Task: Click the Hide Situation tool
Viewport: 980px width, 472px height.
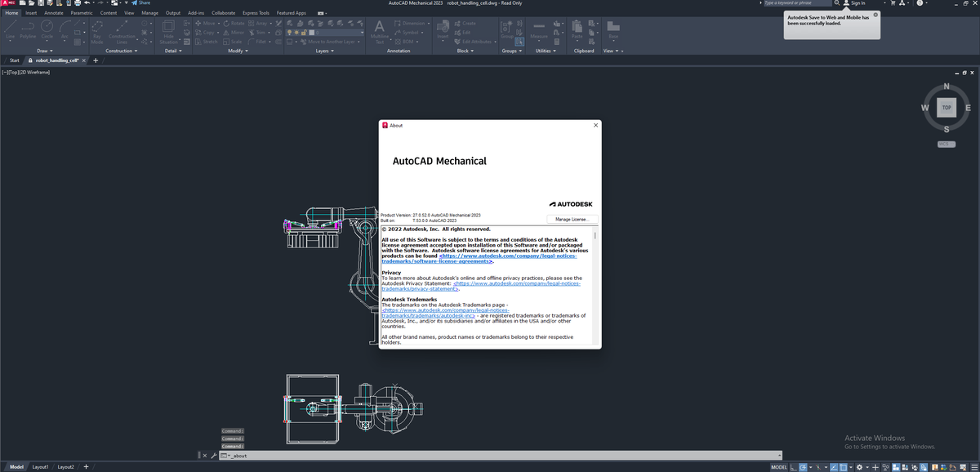Action: tap(168, 33)
